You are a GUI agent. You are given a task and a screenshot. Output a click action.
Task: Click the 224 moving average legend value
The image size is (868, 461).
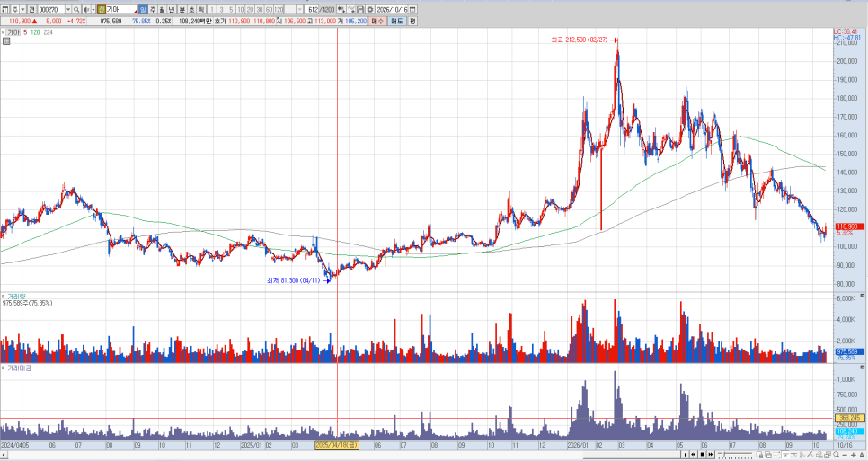tap(49, 32)
